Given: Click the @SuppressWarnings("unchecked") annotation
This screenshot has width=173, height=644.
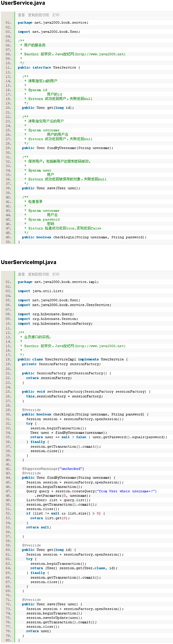Looking at the screenshot, I should [x=53, y=469].
